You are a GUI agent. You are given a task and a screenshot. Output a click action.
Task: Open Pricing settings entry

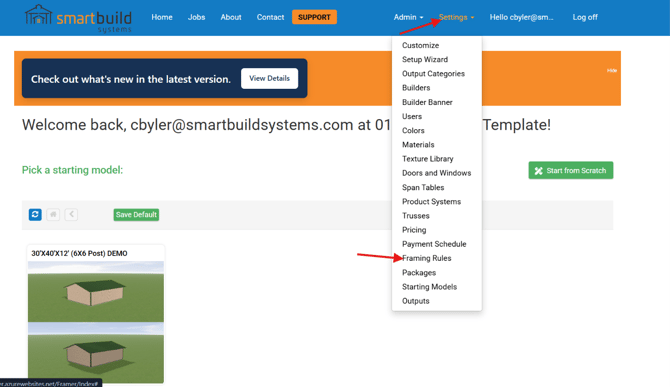pyautogui.click(x=414, y=230)
